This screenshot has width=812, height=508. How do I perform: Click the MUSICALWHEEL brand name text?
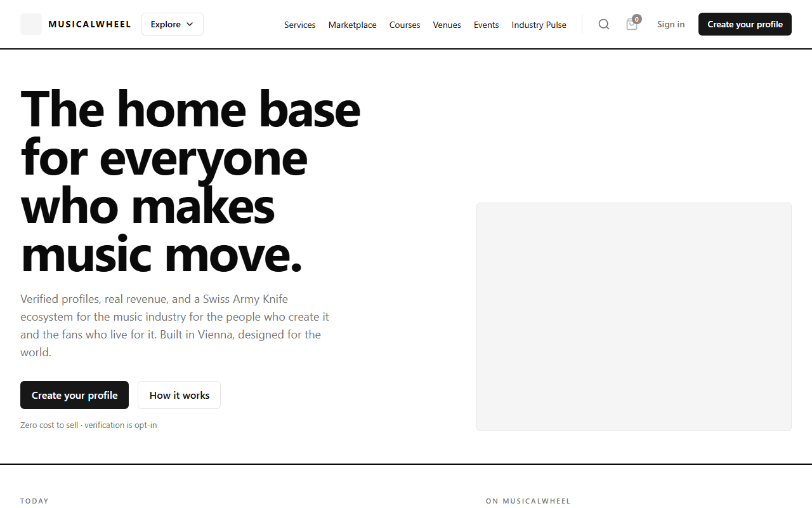coord(89,24)
